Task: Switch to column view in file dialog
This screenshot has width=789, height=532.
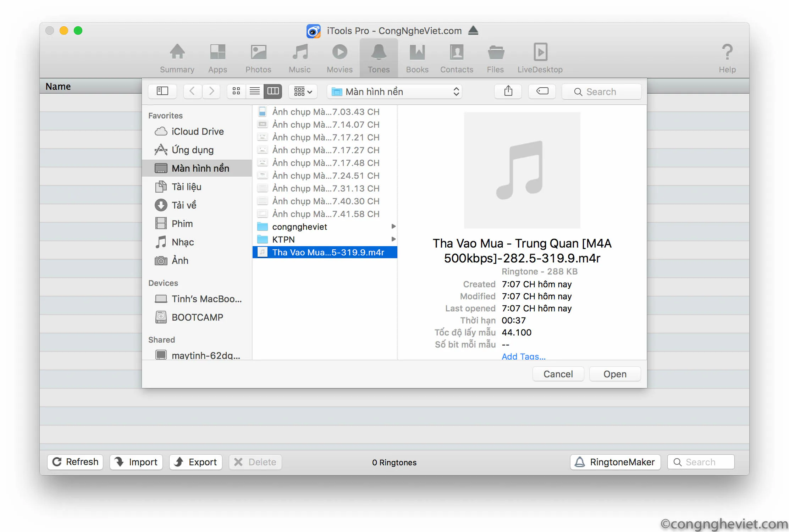Action: point(273,92)
